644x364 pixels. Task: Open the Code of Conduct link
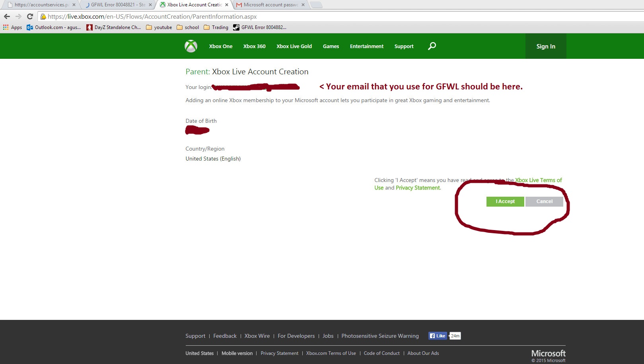[x=382, y=353]
